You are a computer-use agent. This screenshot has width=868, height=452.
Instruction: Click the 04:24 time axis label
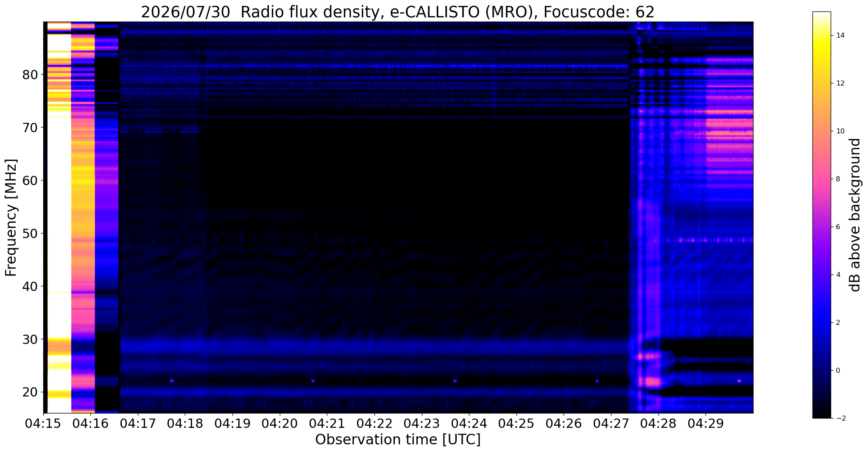tap(469, 424)
